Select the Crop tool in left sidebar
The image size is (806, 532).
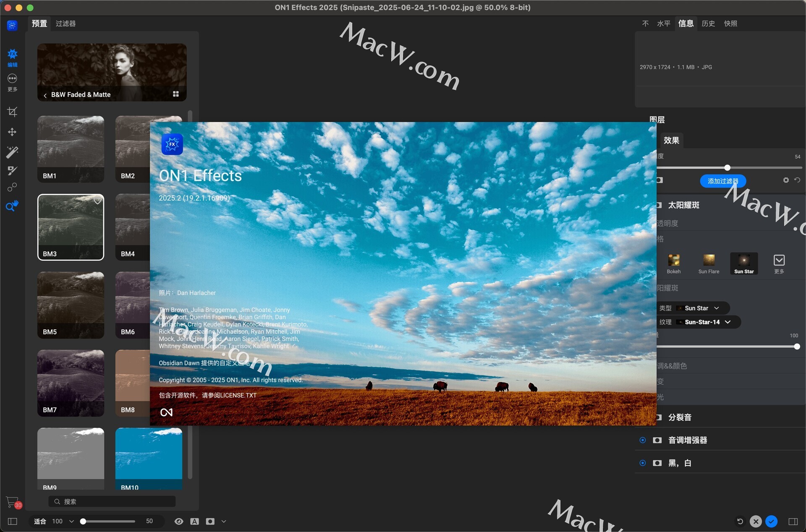click(x=12, y=112)
